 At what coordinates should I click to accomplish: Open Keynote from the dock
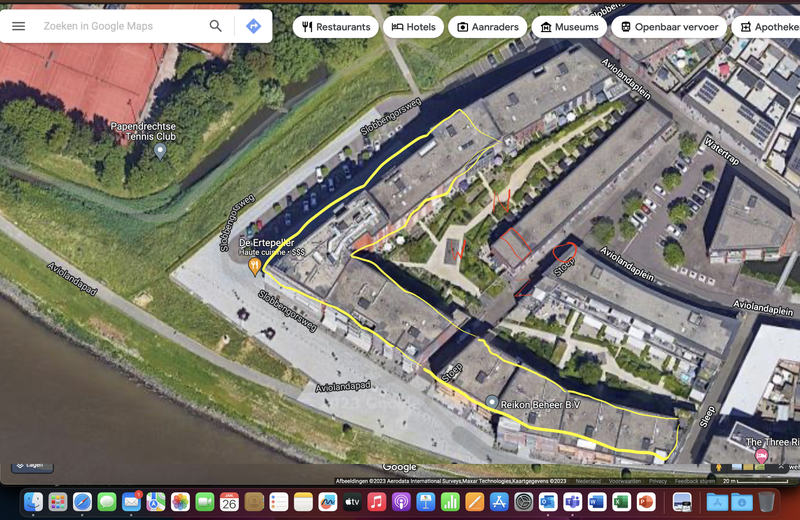click(426, 502)
